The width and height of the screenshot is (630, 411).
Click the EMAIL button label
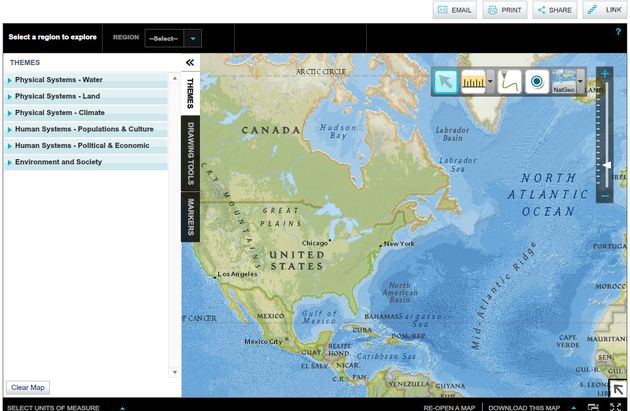[461, 10]
